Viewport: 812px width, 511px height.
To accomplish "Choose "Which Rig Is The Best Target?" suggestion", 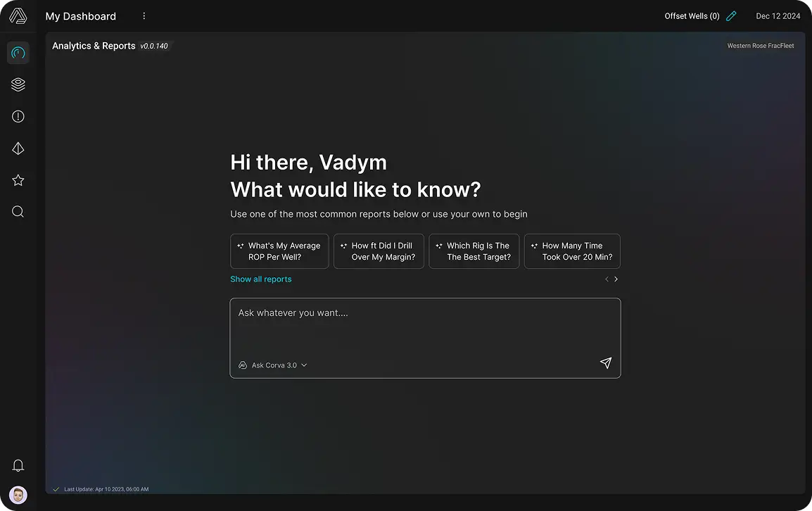I will tap(474, 251).
